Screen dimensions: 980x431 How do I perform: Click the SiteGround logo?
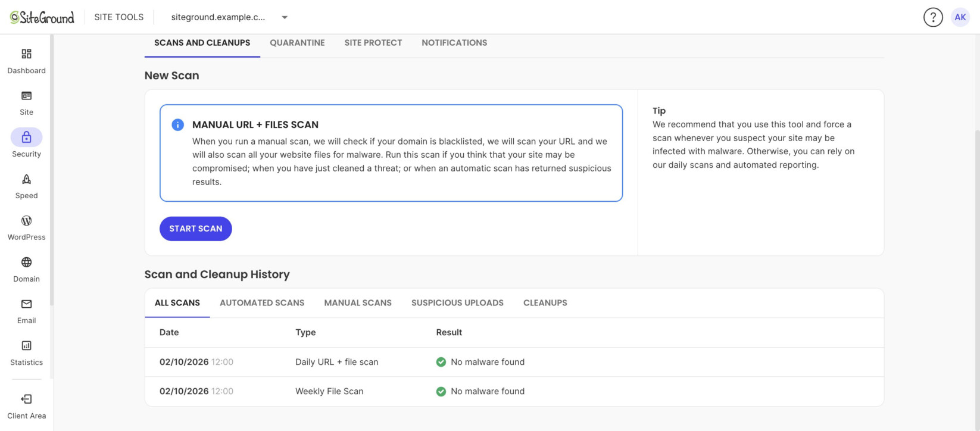(x=42, y=17)
